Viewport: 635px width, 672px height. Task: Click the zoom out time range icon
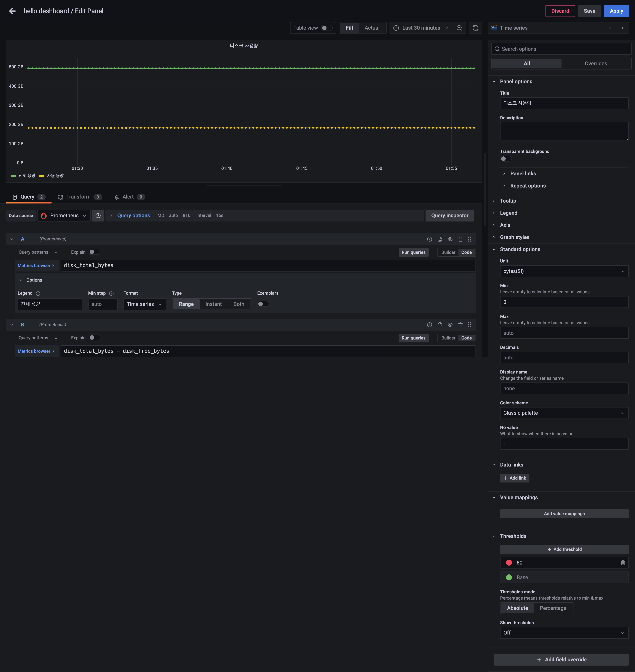click(x=459, y=28)
